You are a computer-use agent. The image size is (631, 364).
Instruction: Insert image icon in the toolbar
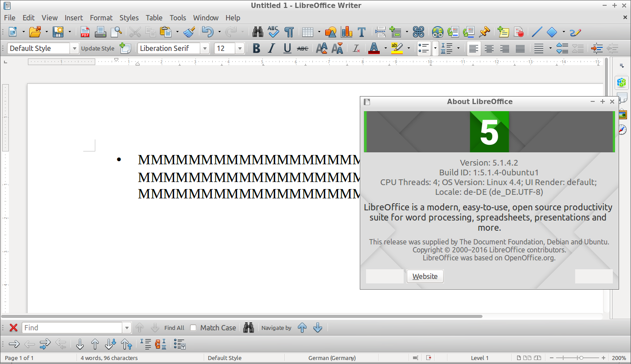(331, 32)
